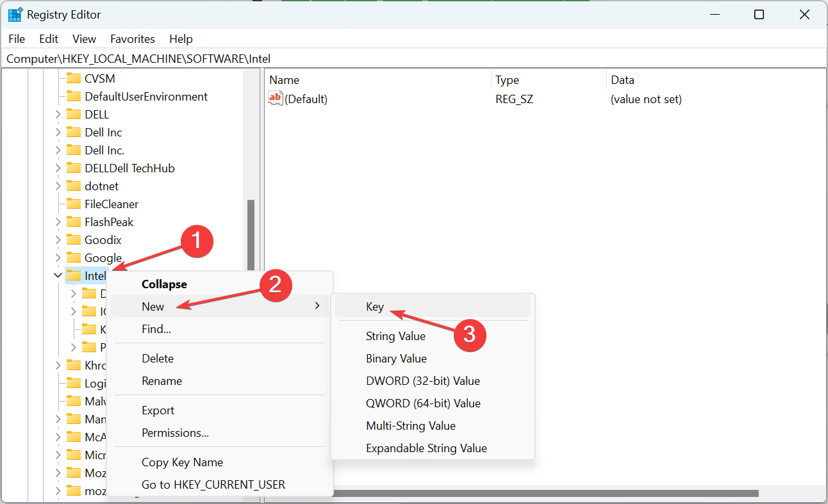
Task: Select the dotnet key's folder icon
Action: coord(74,186)
